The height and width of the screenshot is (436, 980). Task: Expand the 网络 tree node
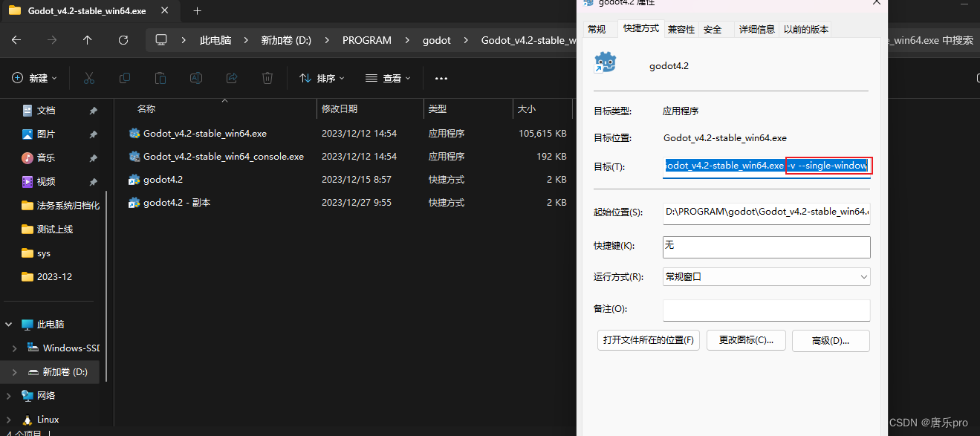tap(10, 396)
